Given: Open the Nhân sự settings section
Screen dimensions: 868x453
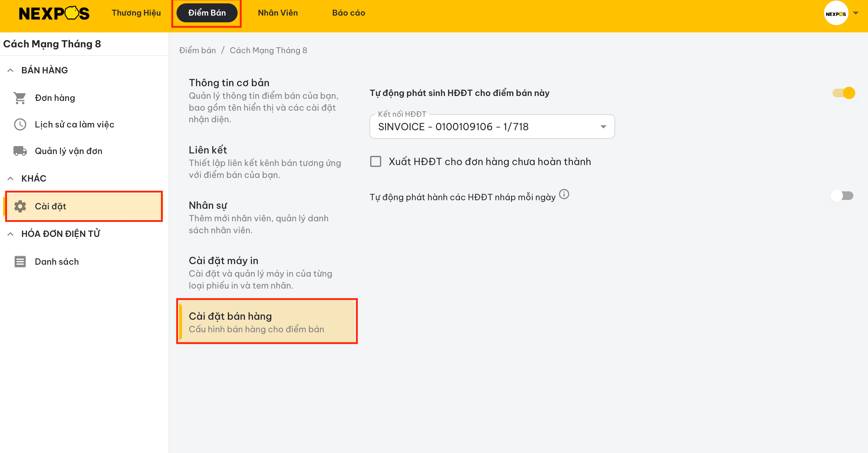Looking at the screenshot, I should click(267, 218).
